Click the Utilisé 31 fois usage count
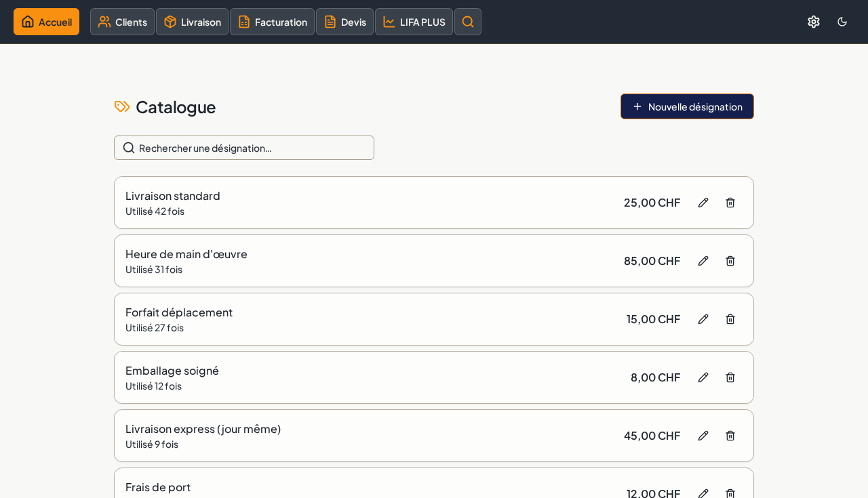Screen dimensions: 868x498 154,269
